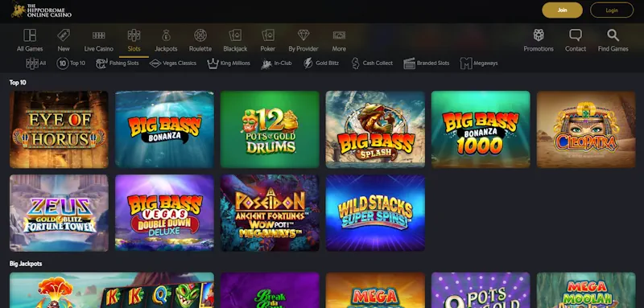Choose the Fishing Slots filter icon
Viewport: 644px width, 308px height.
tap(101, 64)
